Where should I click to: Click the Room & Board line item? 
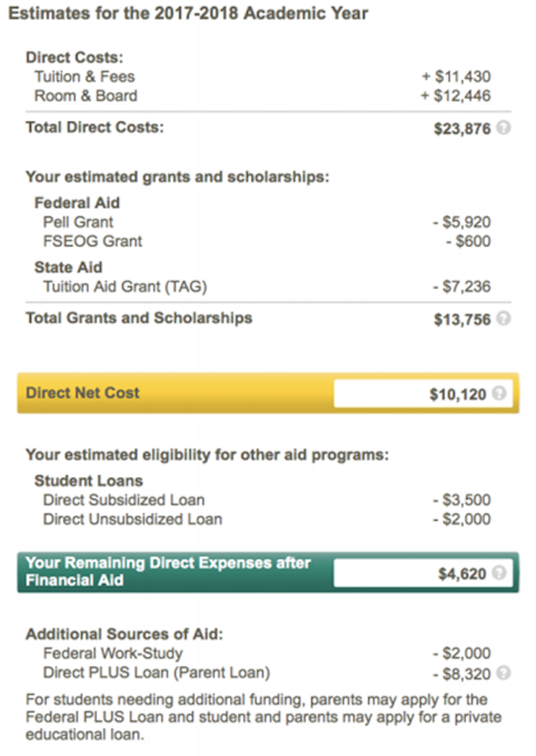pos(86,96)
